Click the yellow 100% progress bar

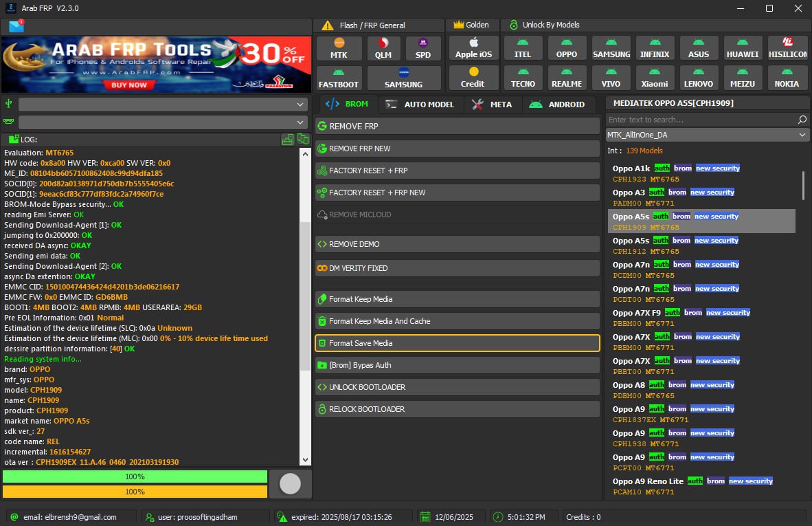(x=135, y=492)
